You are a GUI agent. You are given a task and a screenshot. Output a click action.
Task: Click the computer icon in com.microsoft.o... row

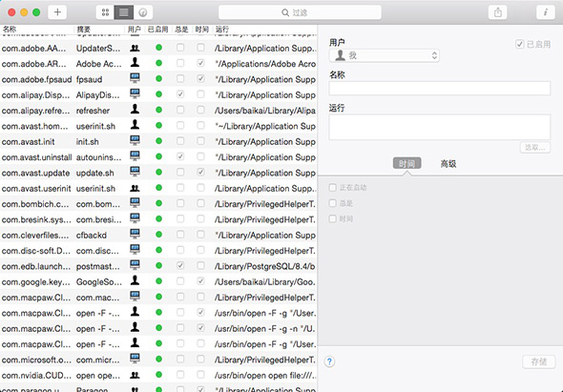135,359
